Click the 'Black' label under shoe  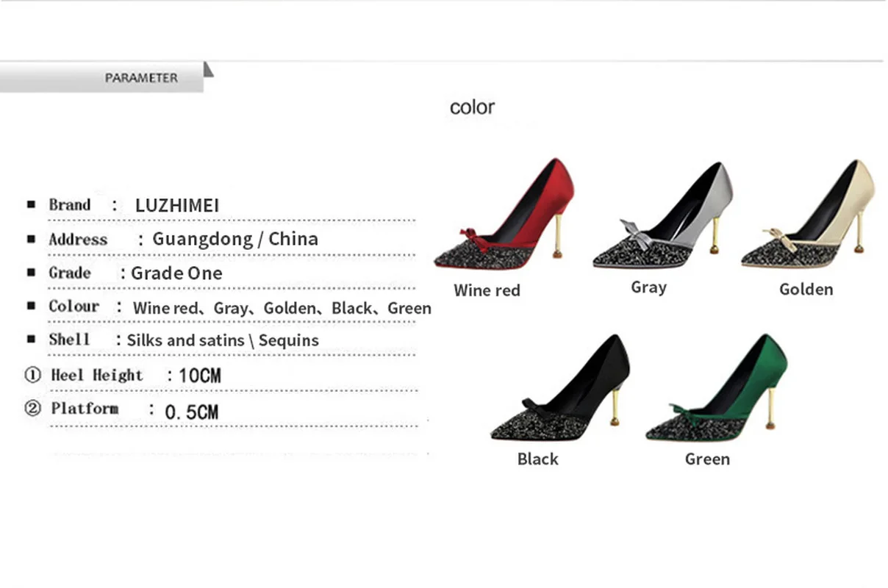(537, 459)
